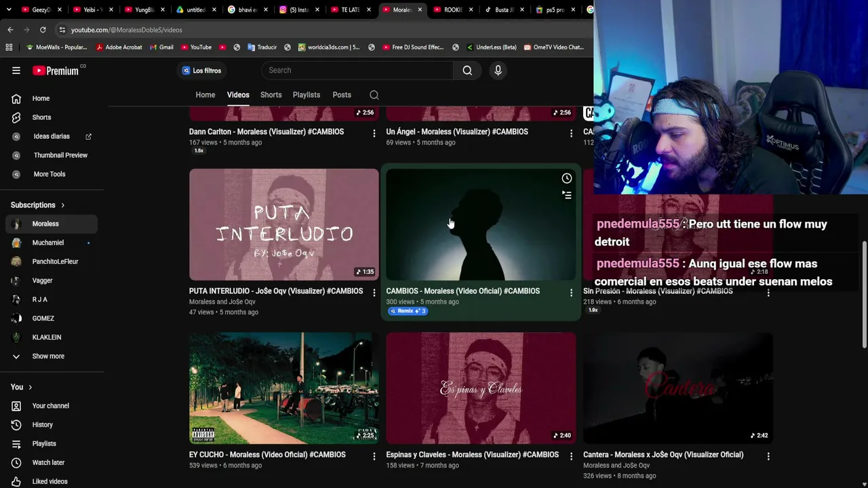Open the MoeWalls bookmark
This screenshot has height=488, width=868.
pyautogui.click(x=56, y=47)
